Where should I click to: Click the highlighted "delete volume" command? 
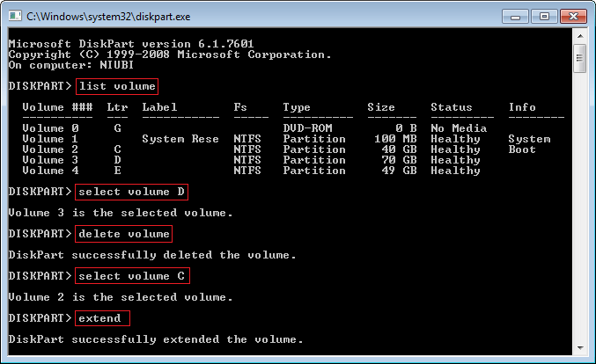pyautogui.click(x=124, y=234)
